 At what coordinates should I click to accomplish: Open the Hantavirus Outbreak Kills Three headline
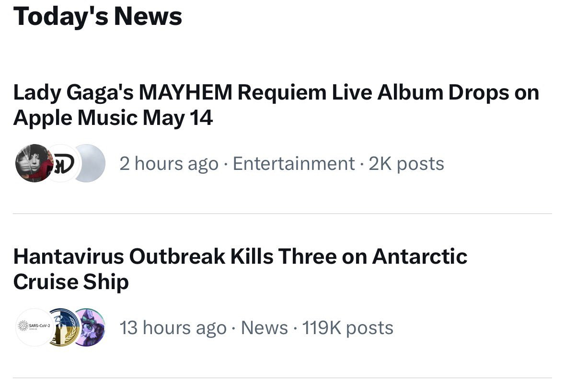point(241,269)
